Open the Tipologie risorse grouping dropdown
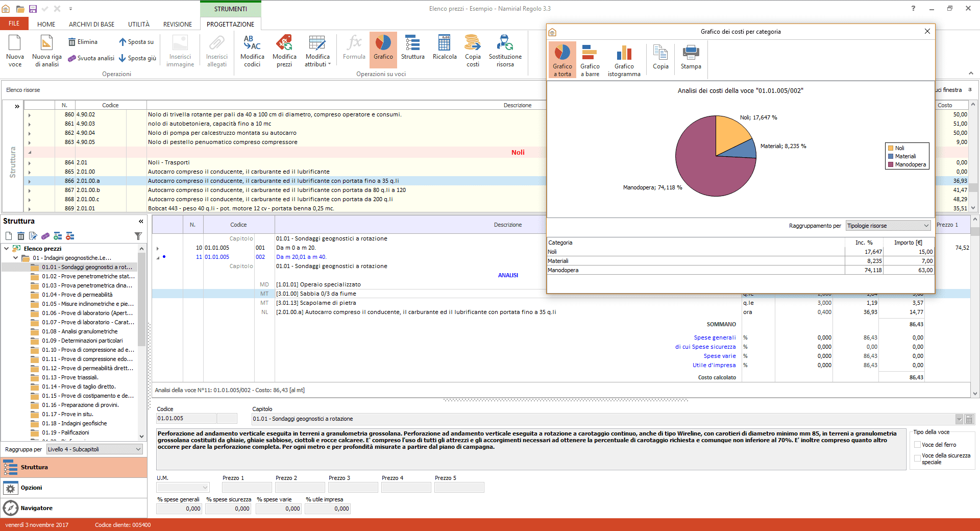 [x=888, y=226]
